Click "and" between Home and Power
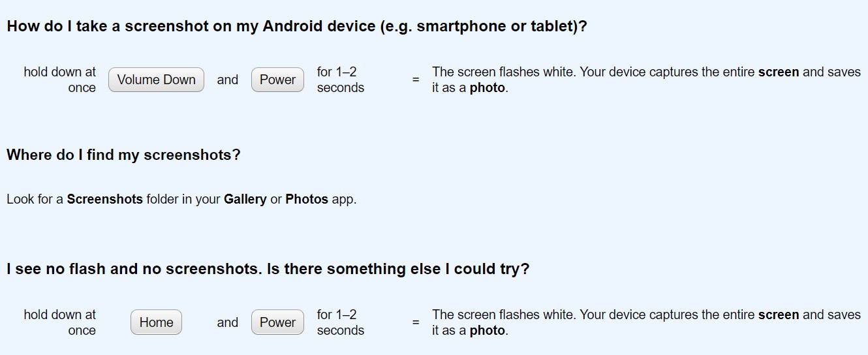 [227, 322]
